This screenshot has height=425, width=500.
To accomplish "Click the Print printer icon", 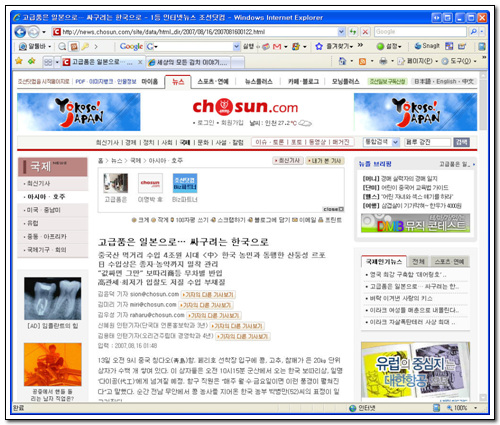I will click(383, 61).
